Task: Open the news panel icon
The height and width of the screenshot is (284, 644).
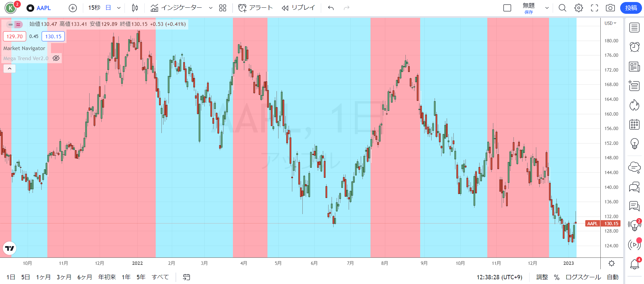Action: (634, 67)
